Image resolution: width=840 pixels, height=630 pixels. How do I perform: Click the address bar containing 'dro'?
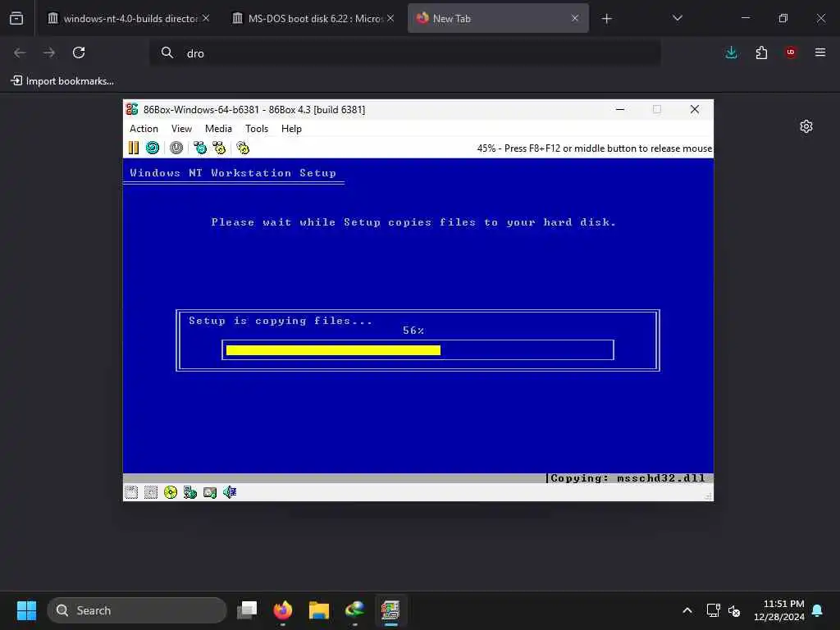click(405, 53)
